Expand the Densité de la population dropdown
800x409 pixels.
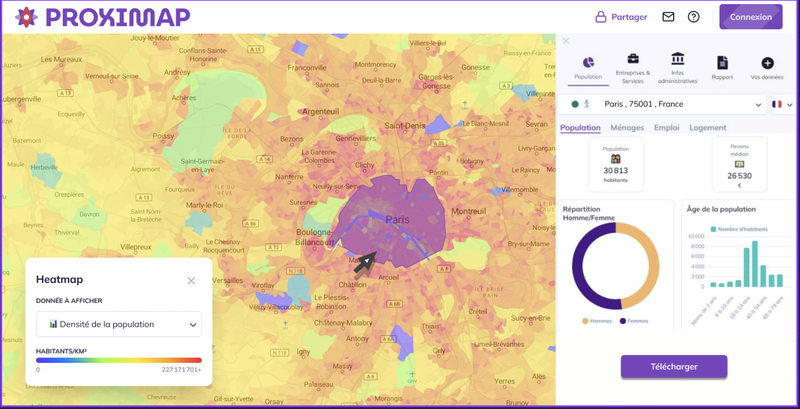119,324
